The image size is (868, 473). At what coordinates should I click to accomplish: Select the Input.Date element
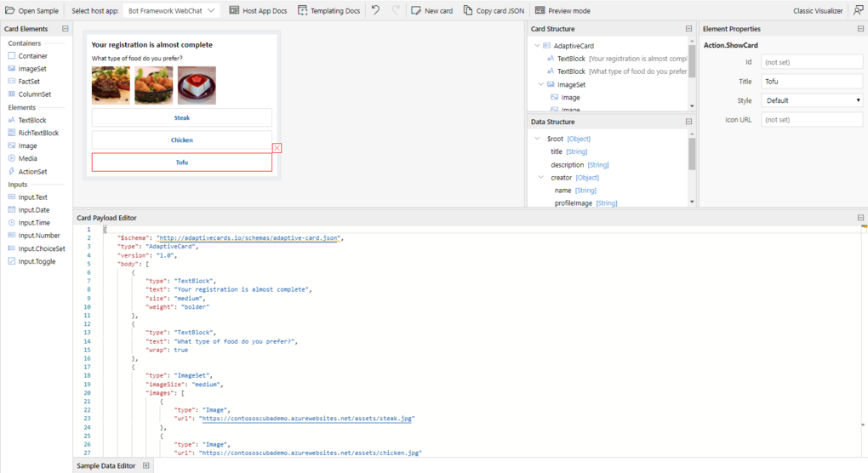click(29, 209)
